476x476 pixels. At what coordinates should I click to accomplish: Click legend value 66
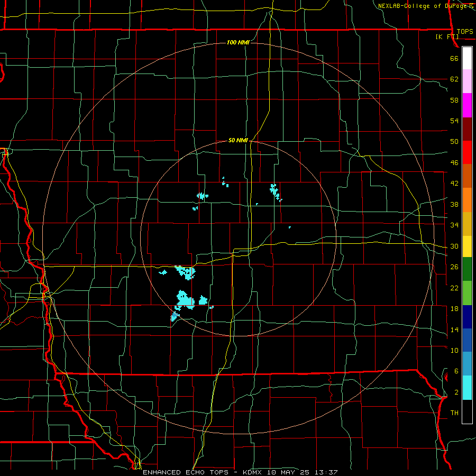(x=454, y=58)
